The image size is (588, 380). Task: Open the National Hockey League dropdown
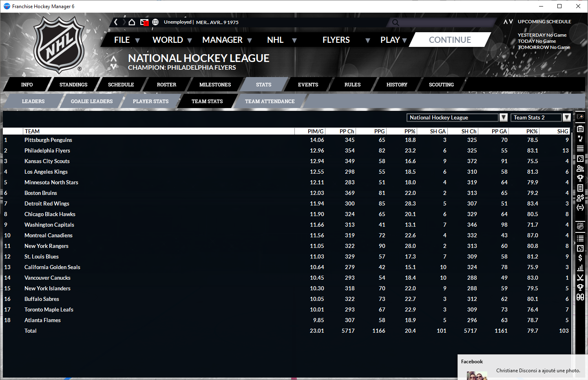(x=504, y=117)
